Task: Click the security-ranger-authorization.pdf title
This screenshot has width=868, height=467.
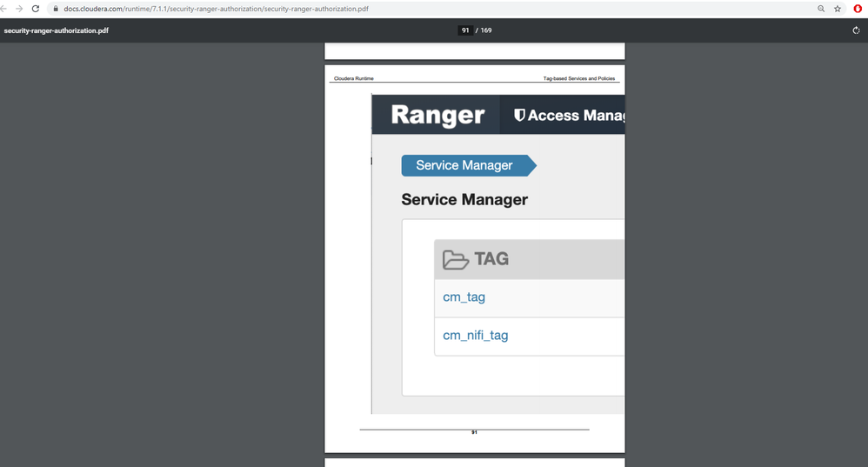Action: pyautogui.click(x=56, y=30)
